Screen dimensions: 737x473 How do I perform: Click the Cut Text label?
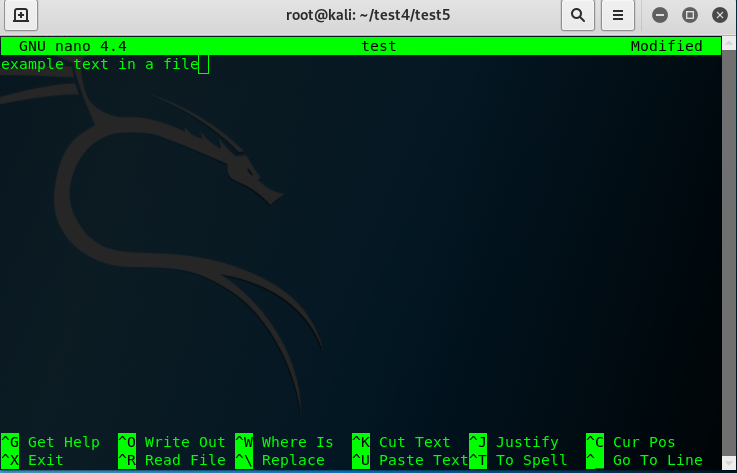pyautogui.click(x=415, y=442)
